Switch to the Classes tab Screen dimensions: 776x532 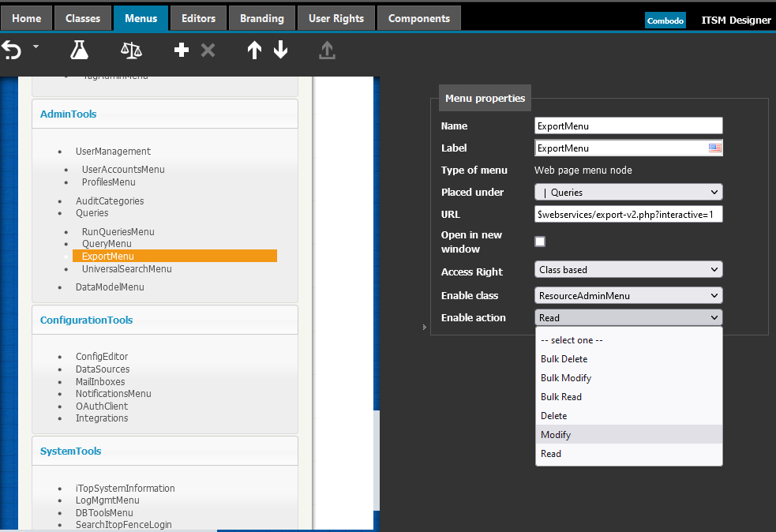point(83,18)
